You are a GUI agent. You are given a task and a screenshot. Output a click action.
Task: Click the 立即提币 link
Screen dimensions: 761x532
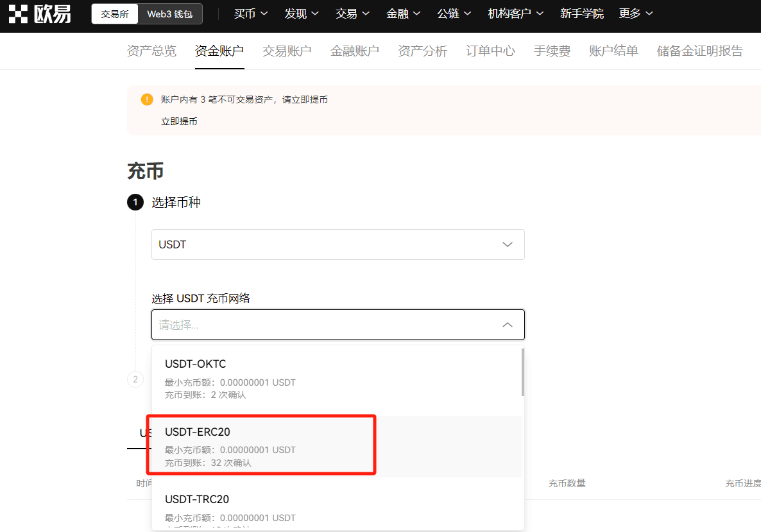[179, 121]
